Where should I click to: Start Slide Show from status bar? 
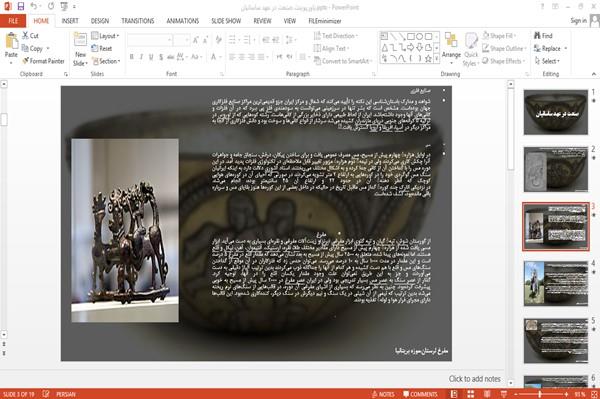click(504, 394)
